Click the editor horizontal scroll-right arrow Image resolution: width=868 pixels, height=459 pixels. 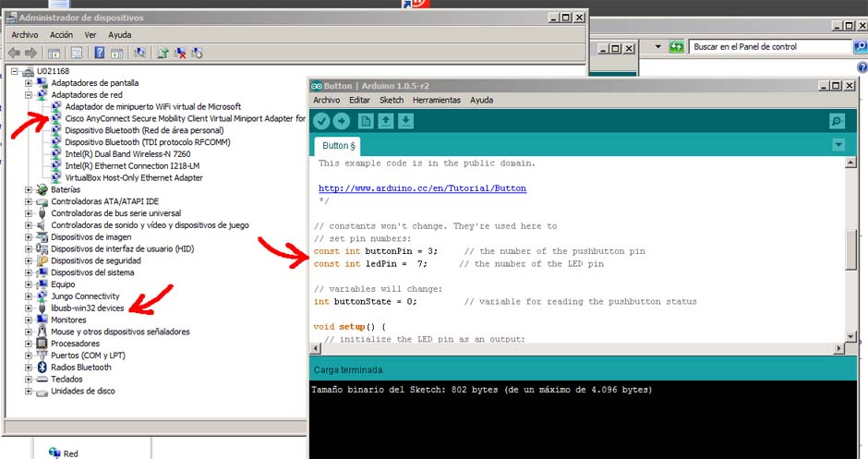click(x=839, y=348)
